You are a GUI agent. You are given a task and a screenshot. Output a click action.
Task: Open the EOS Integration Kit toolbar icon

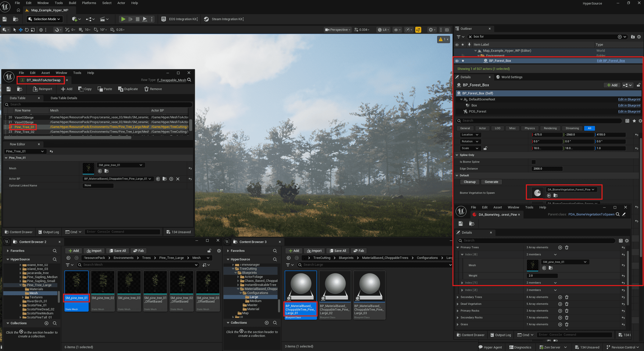[x=163, y=19]
